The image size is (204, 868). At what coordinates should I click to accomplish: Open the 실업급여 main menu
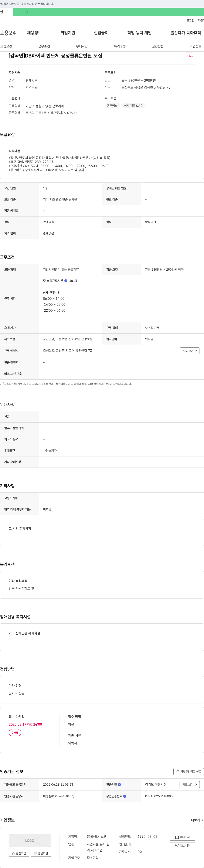tap(101, 33)
